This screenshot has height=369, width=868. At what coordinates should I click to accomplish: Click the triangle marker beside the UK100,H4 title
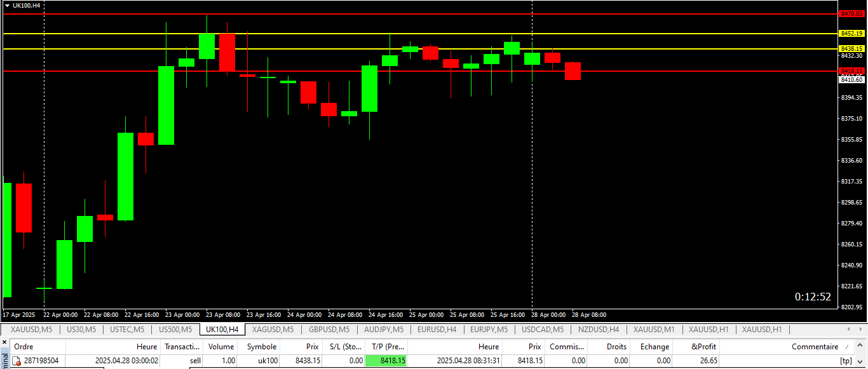pos(7,6)
